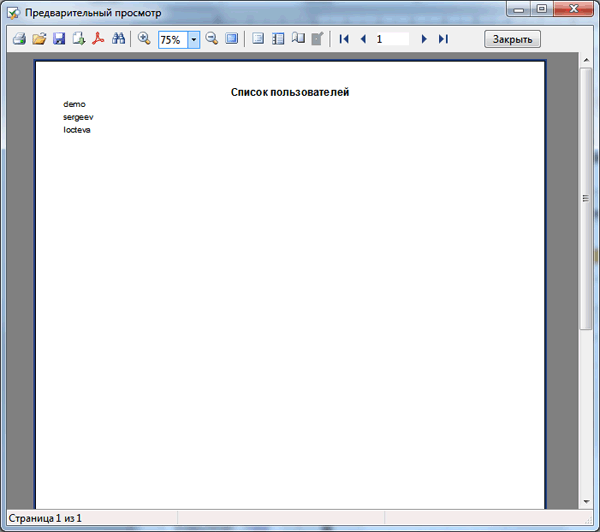The width and height of the screenshot is (600, 532).
Task: Click the vertical scrollbar up arrow
Action: click(x=586, y=60)
